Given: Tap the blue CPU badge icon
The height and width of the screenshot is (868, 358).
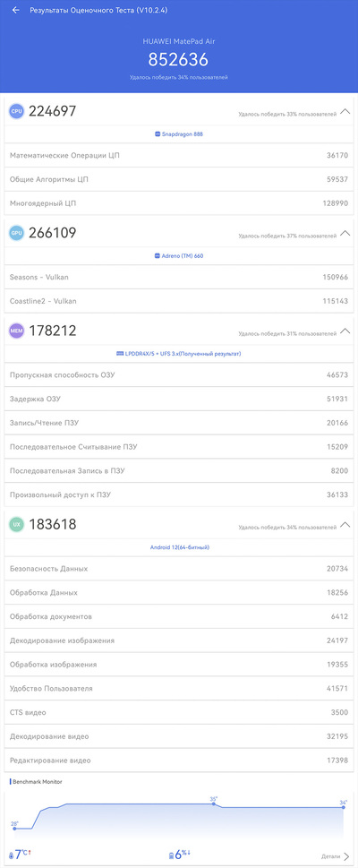Looking at the screenshot, I should coord(17,111).
